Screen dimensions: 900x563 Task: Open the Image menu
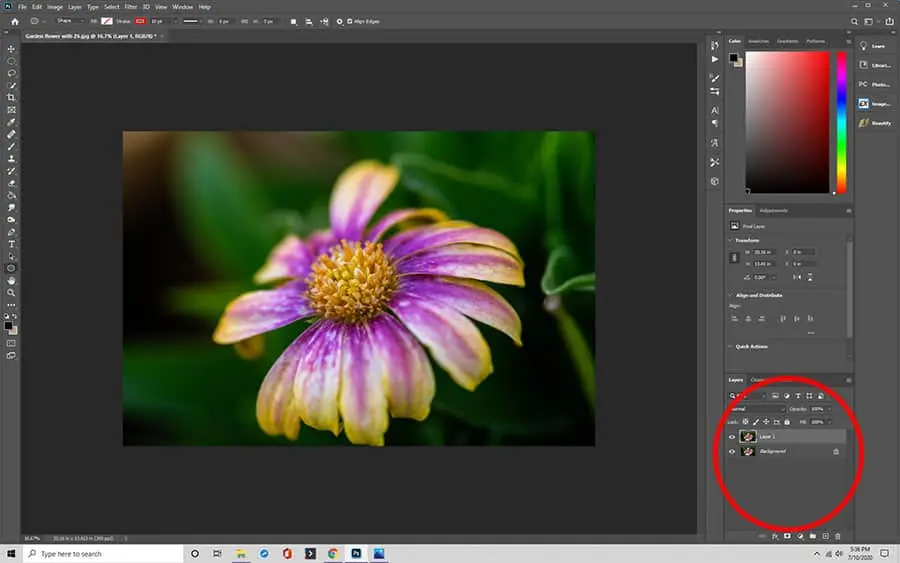click(55, 7)
